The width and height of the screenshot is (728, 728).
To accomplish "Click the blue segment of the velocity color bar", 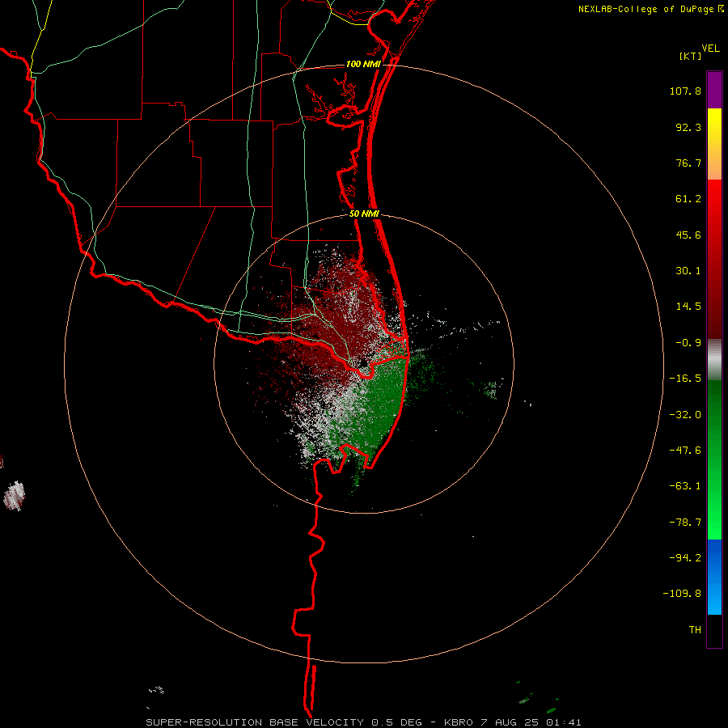I will coord(714,577).
